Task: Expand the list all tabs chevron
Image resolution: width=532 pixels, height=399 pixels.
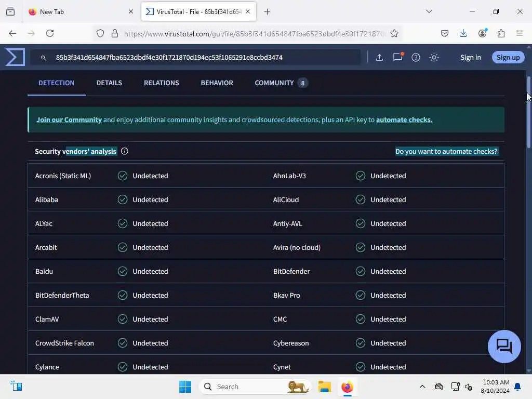Action: tap(429, 11)
